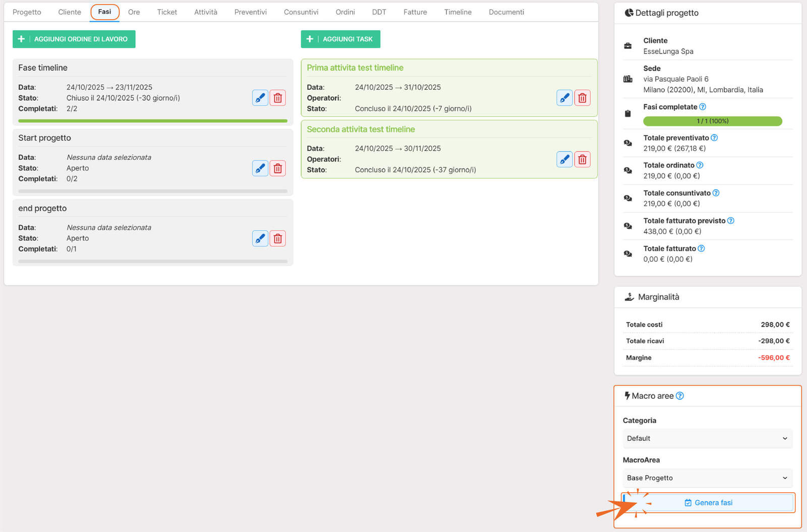This screenshot has width=807, height=532.
Task: Delete Seconda attivita test timeline task
Action: coord(583,159)
